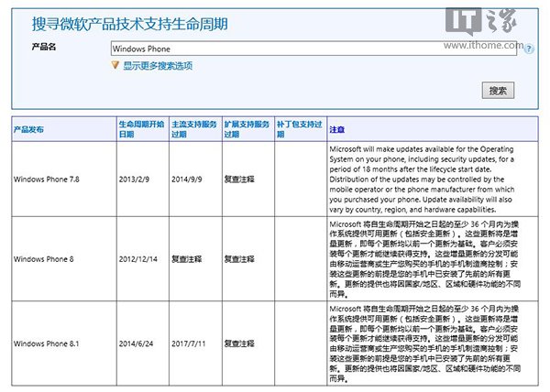Click the 生命周期开始日期 column header
This screenshot has width=550, height=392.
[x=142, y=128]
